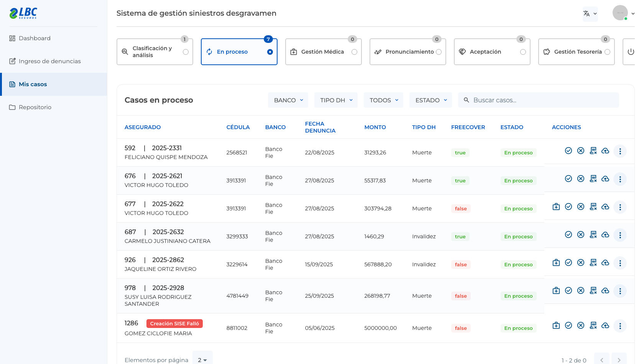Screen dimensions: 644x364
Task: Click approve checkmark icon for Feliciano Quispe Mendoza
Action: tap(568, 151)
